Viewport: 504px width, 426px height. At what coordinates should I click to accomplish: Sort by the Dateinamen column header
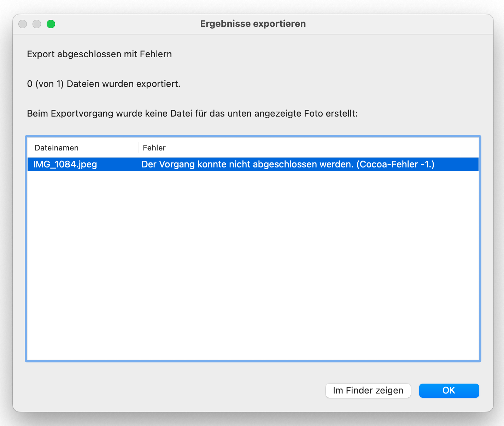(x=57, y=148)
